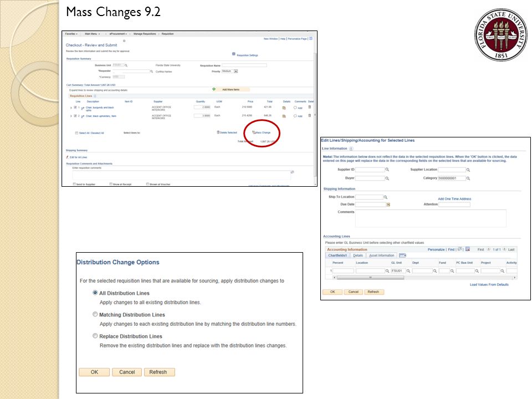Select Matching Distribution Lines radio button
The height and width of the screenshot is (399, 532).
(x=95, y=314)
